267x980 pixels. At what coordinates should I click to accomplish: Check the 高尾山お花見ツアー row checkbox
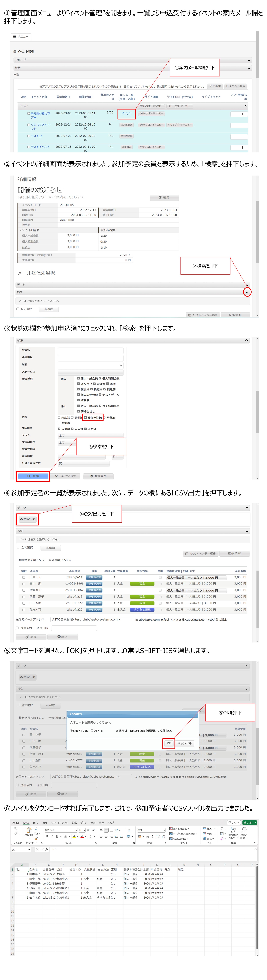tap(29, 113)
